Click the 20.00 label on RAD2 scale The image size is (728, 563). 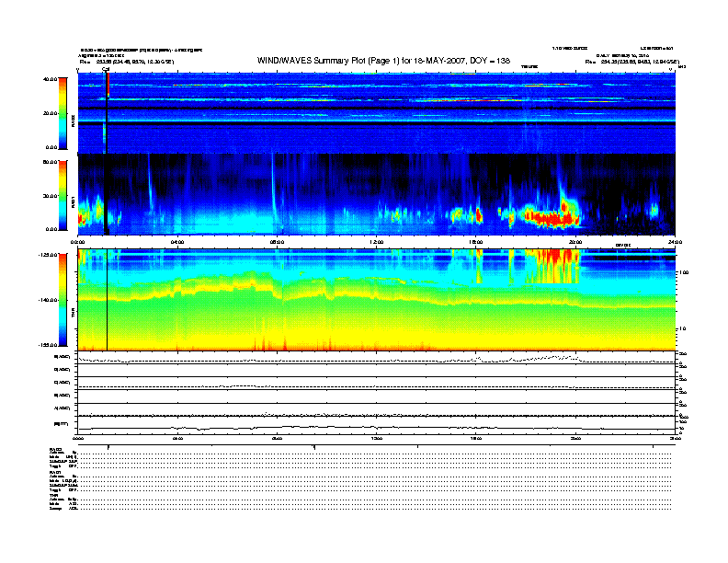coord(50,113)
